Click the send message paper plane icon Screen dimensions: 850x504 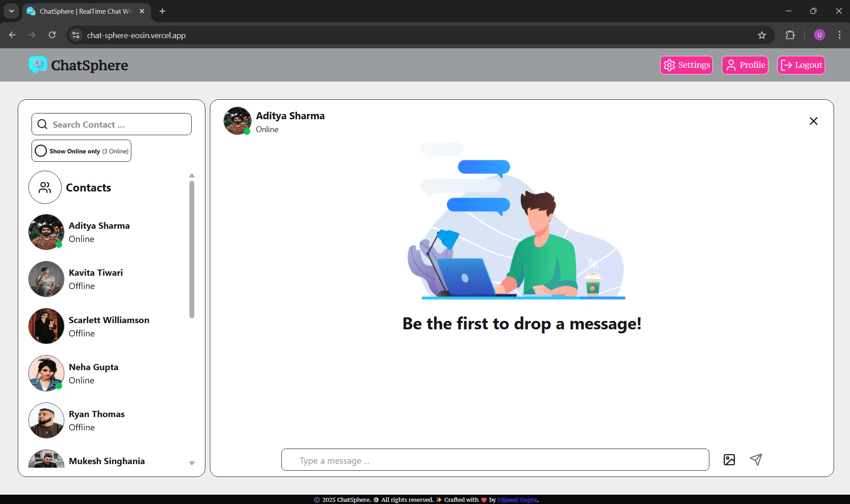[x=756, y=460]
